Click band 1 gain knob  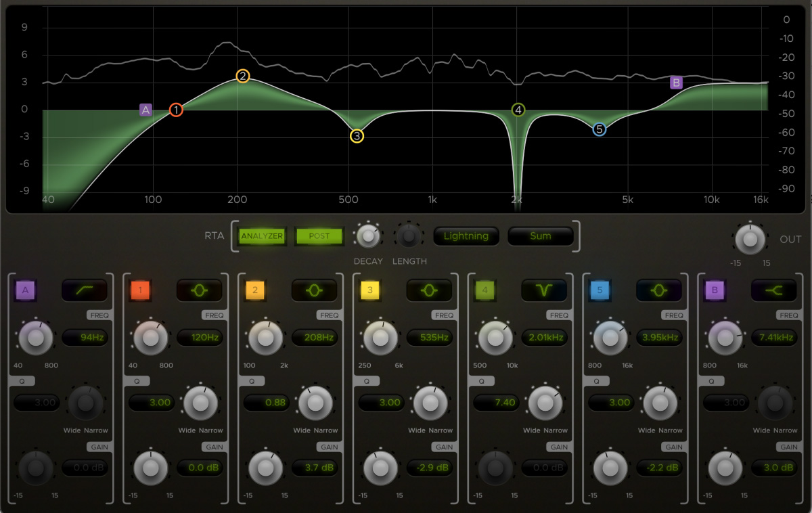151,468
